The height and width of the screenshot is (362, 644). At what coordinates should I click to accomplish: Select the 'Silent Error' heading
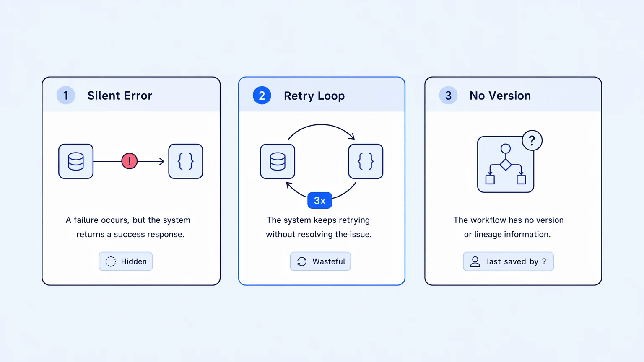click(120, 96)
